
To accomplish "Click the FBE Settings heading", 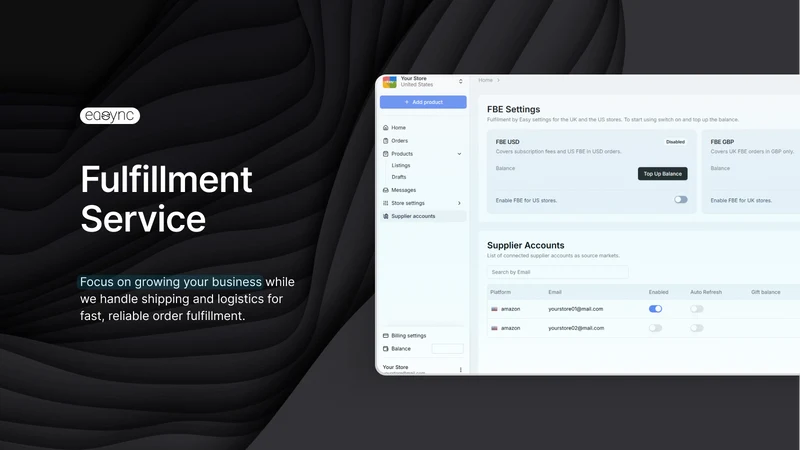I will [513, 109].
